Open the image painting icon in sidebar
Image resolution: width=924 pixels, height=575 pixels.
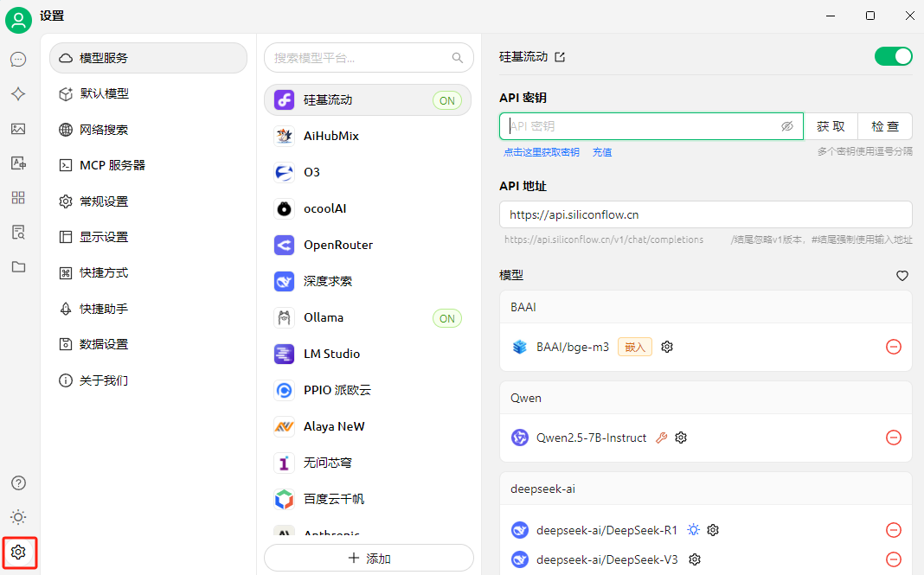(x=18, y=129)
